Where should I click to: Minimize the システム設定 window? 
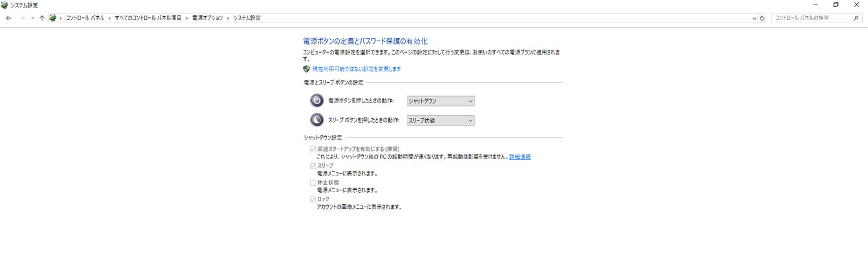tap(815, 5)
